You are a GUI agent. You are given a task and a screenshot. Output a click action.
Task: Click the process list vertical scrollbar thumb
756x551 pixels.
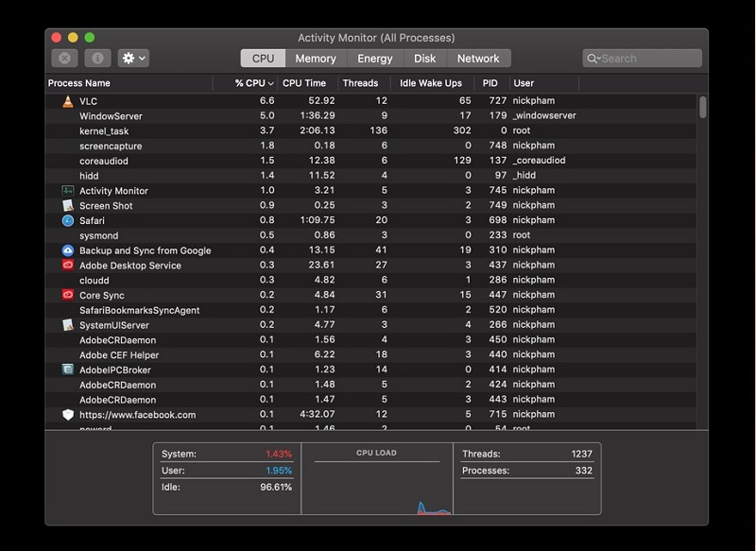(702, 107)
